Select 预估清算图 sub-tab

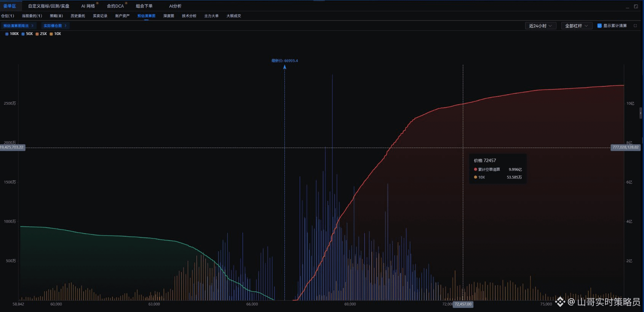pyautogui.click(x=146, y=16)
